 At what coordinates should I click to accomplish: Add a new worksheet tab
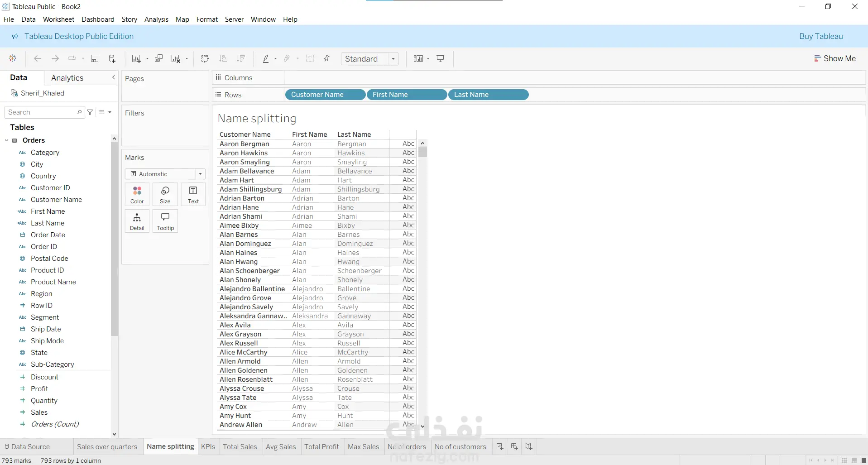pyautogui.click(x=500, y=446)
